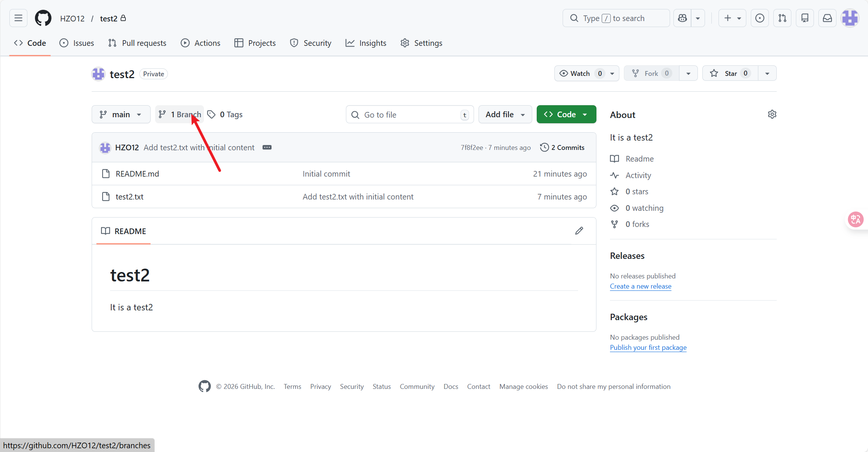The width and height of the screenshot is (868, 452).
Task: Open the hamburger navigation menu
Action: point(18,18)
